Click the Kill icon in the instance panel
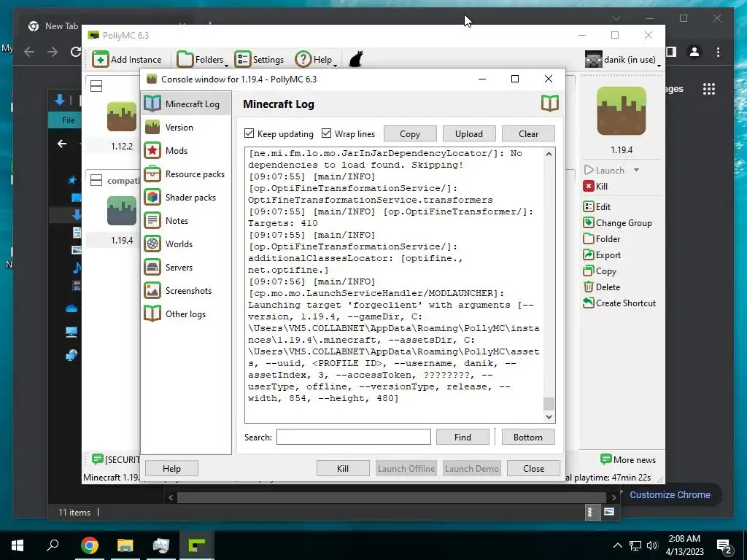This screenshot has width=747, height=560. [589, 186]
